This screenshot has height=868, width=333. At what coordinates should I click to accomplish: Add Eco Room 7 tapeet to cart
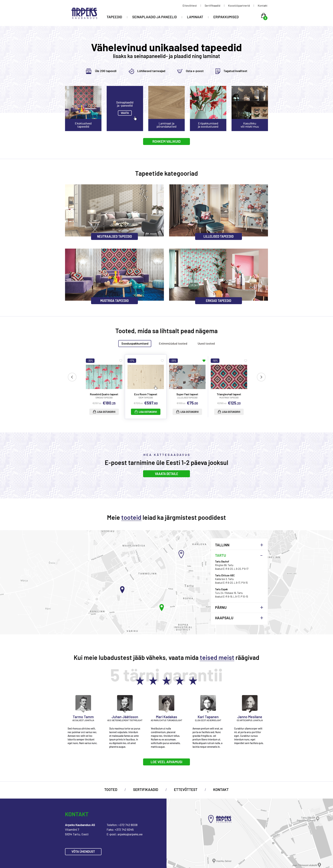coord(146,412)
